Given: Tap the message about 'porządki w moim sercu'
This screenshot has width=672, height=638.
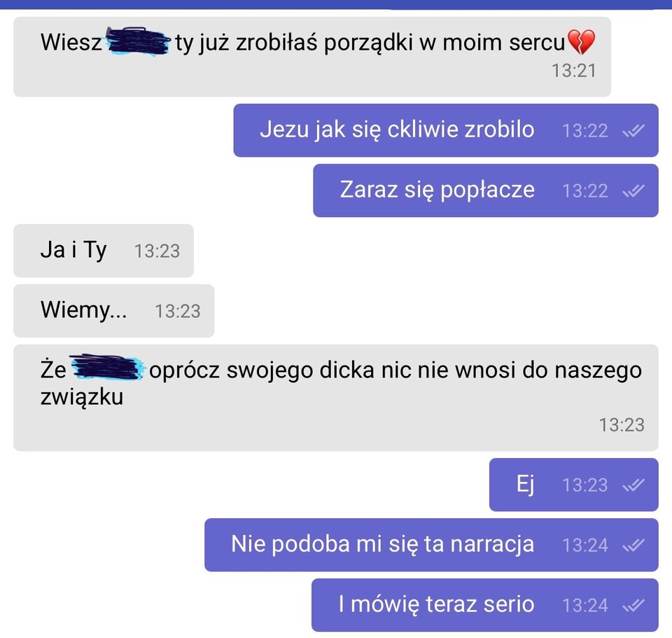Looking at the screenshot, I should point(312,57).
